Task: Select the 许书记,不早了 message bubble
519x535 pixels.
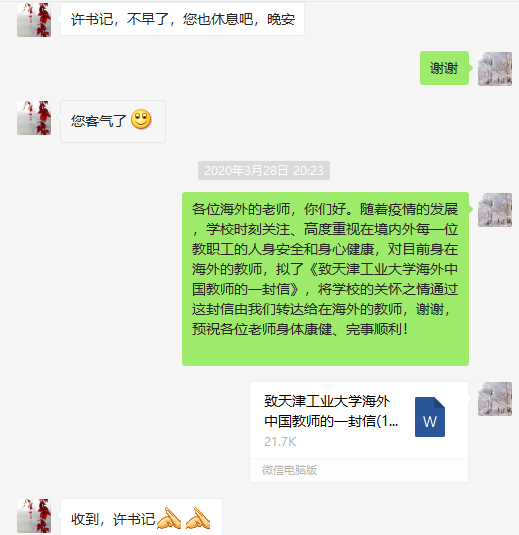Action: coord(182,19)
